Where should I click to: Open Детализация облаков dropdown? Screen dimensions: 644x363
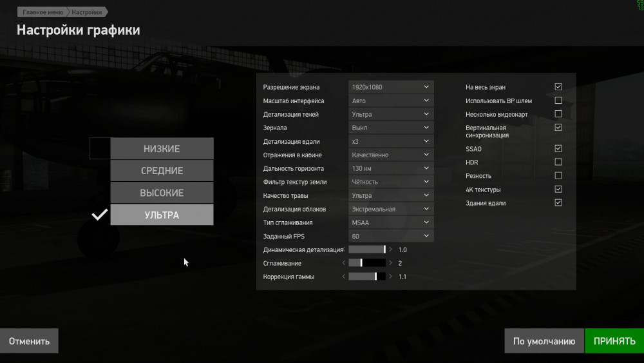(x=391, y=209)
